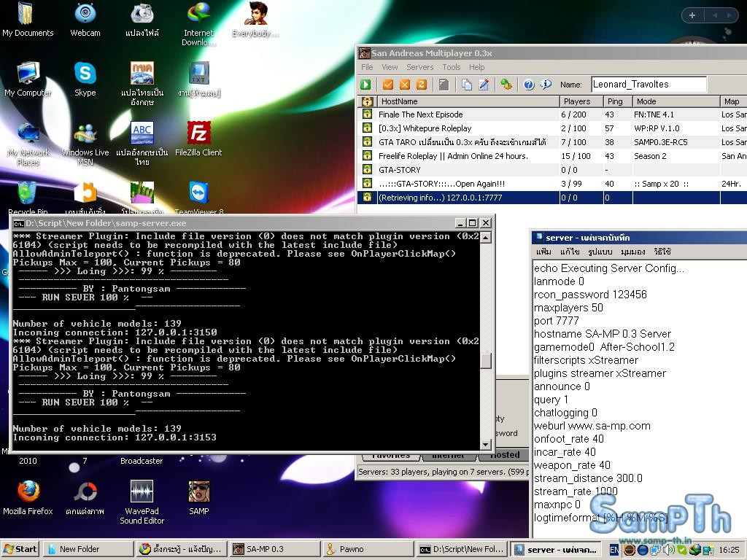Open the Servers menu in SA-MP
Image resolution: width=747 pixels, height=560 pixels.
(x=419, y=67)
